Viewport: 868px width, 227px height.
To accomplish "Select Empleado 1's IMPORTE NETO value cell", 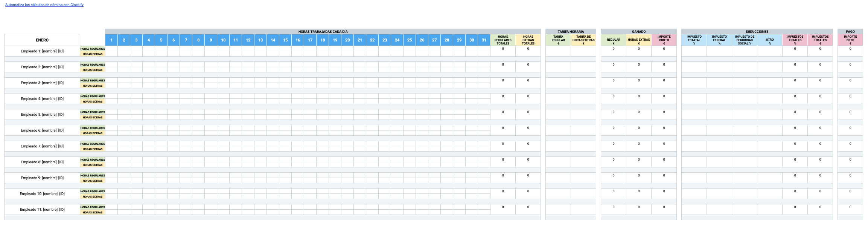I will click(x=850, y=51).
